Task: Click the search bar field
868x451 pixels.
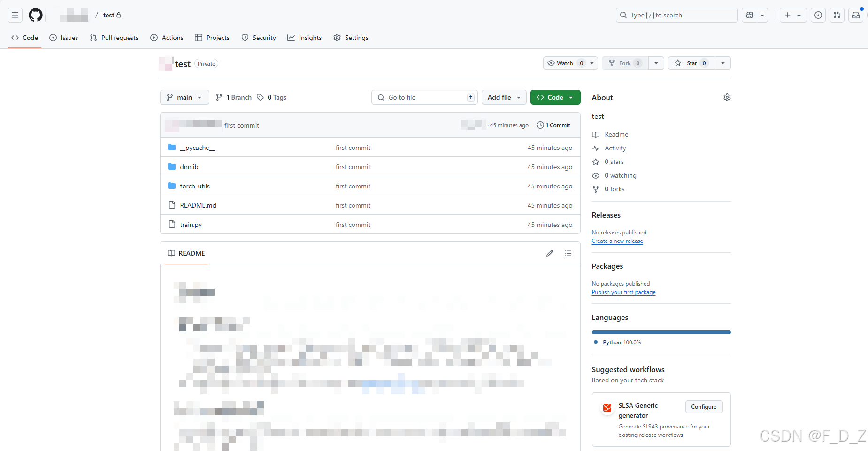Action: tap(676, 15)
